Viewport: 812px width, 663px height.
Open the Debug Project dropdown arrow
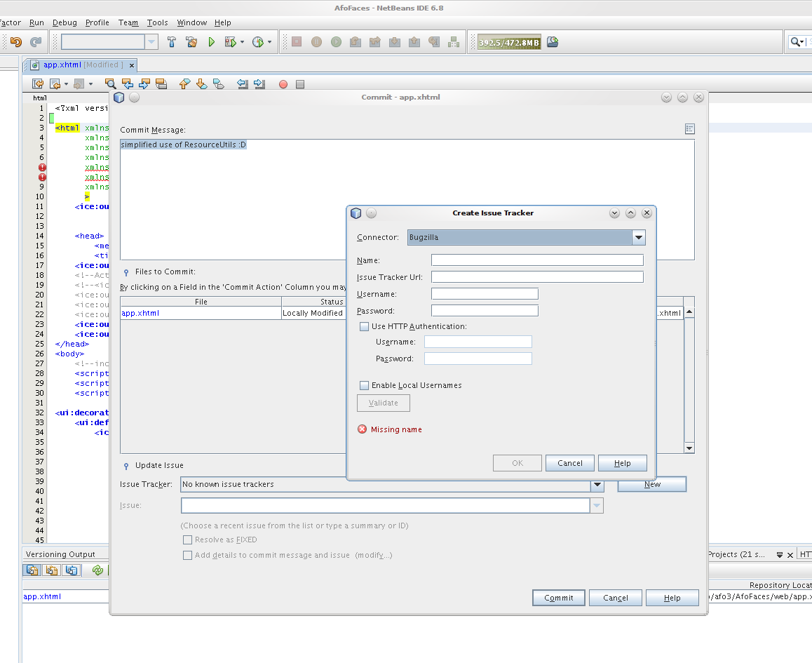tap(243, 42)
